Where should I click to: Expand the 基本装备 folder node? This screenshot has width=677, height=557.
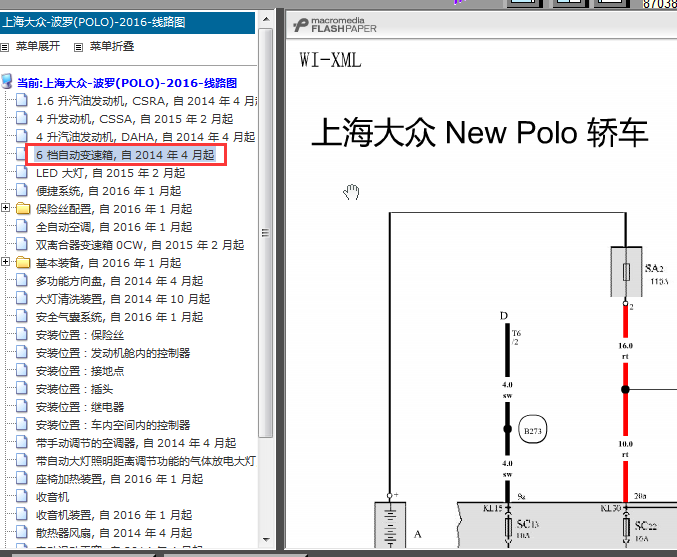[x=5, y=262]
